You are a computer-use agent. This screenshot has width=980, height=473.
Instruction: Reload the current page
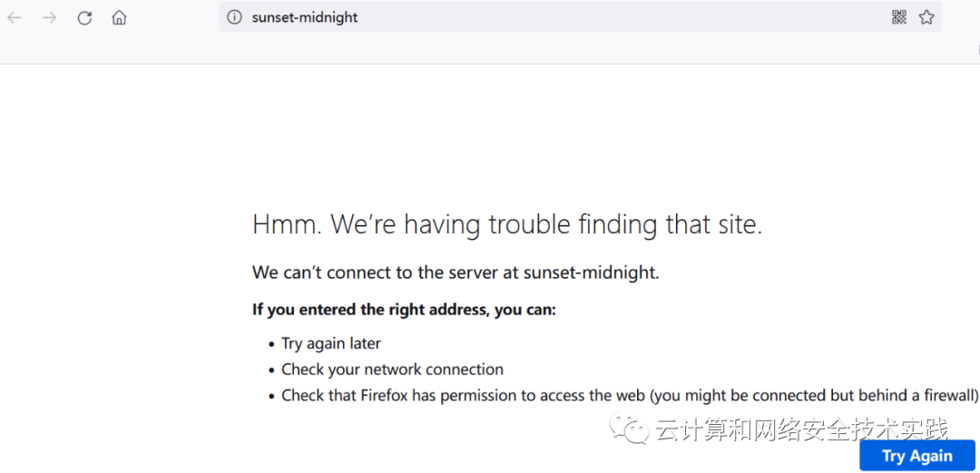84,17
